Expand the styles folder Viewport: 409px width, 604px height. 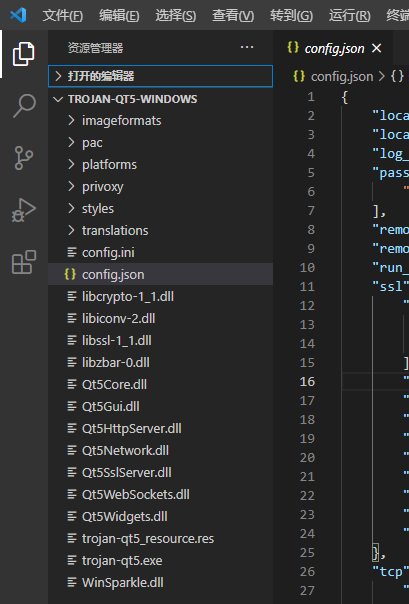[161, 208]
